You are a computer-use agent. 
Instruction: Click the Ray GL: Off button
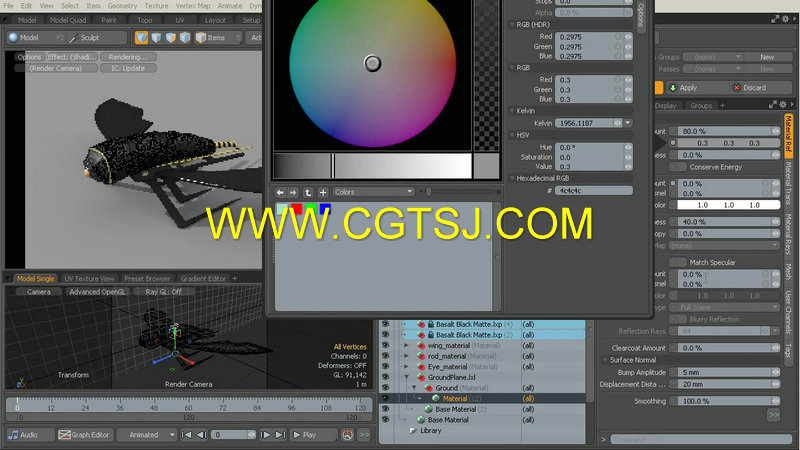pos(163,292)
